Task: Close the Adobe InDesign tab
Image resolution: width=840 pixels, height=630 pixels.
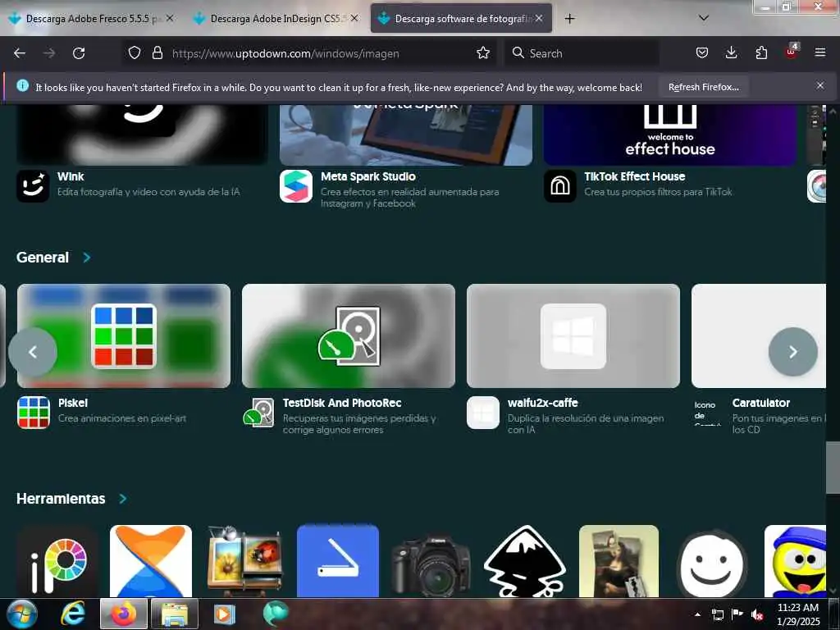Action: point(354,18)
